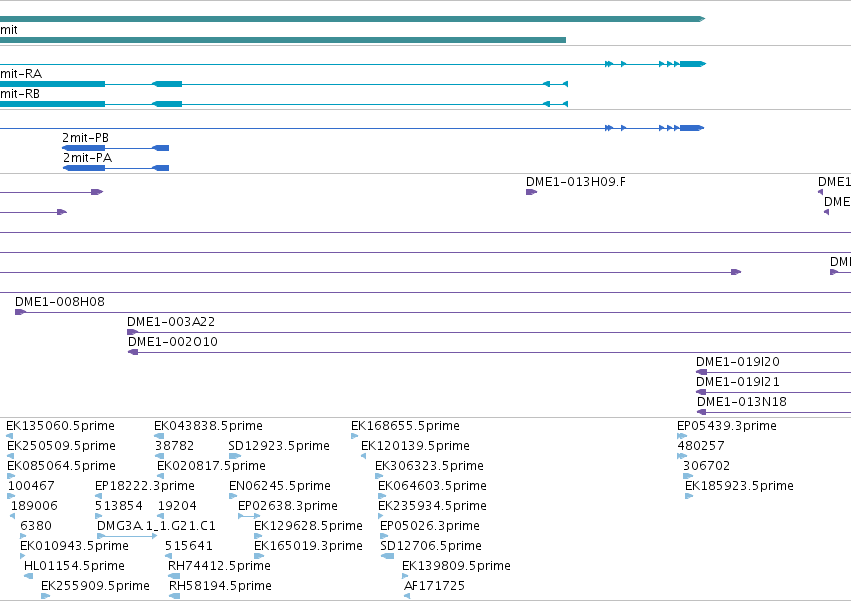Select EST label RH58194.5prime
Screen dimensions: 851x601
tap(220, 586)
